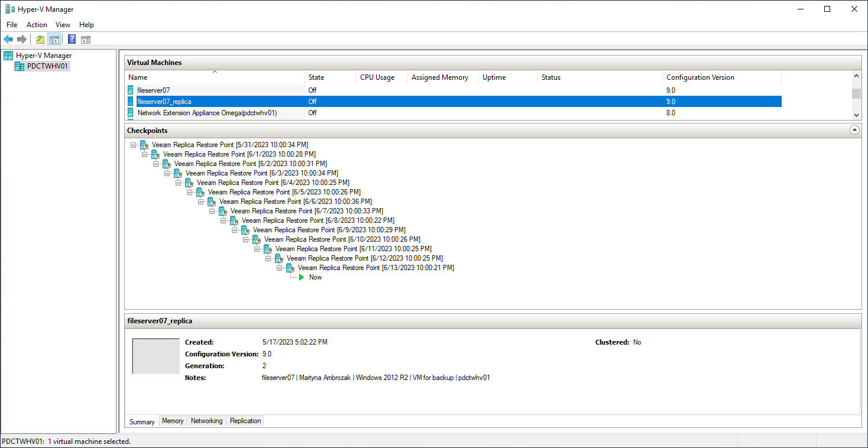Select the fileserver07 virtual machine row
This screenshot has height=448, width=868.
454,90
